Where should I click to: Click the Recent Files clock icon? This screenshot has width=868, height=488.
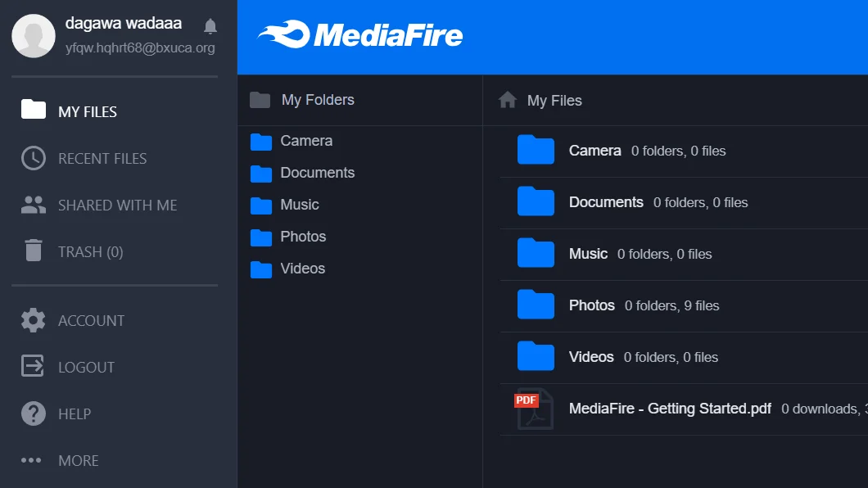[x=34, y=158]
